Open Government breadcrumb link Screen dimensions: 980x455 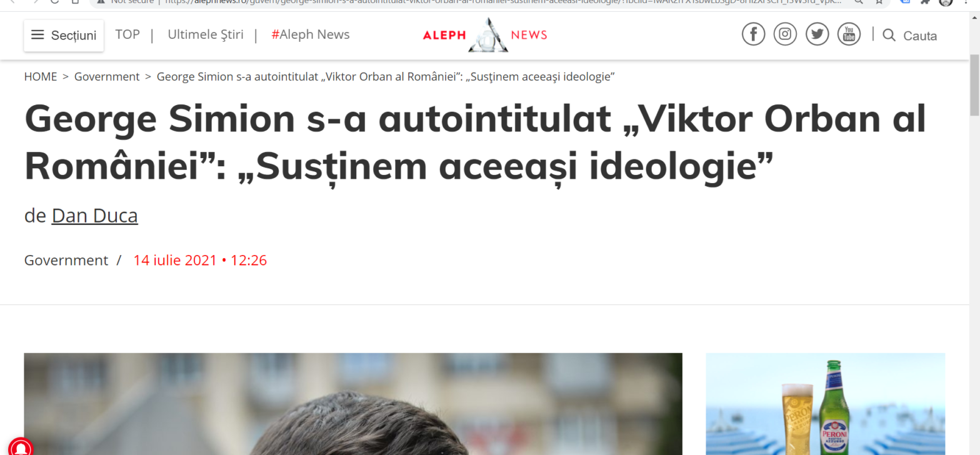point(107,77)
